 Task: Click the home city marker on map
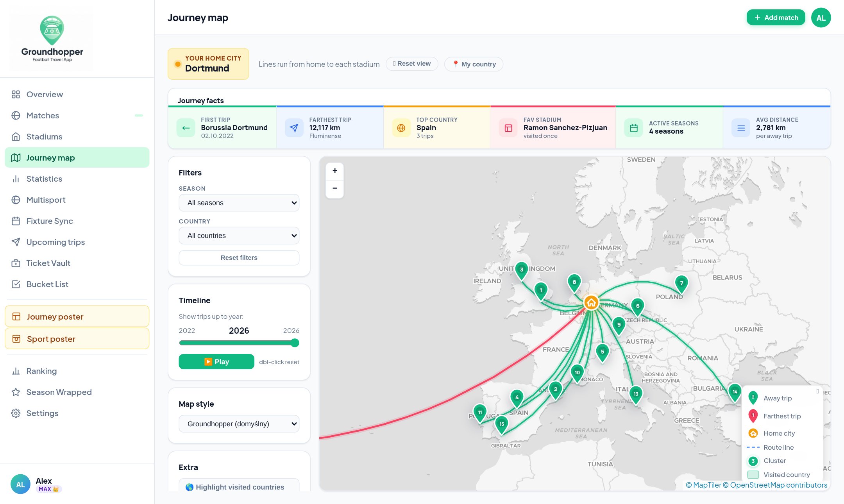[591, 302]
